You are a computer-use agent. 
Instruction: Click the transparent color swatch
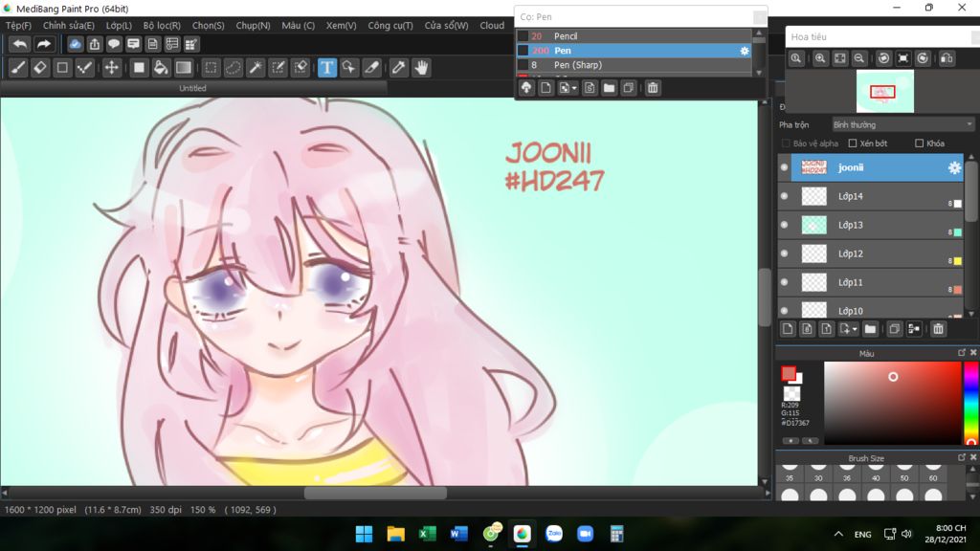click(791, 393)
